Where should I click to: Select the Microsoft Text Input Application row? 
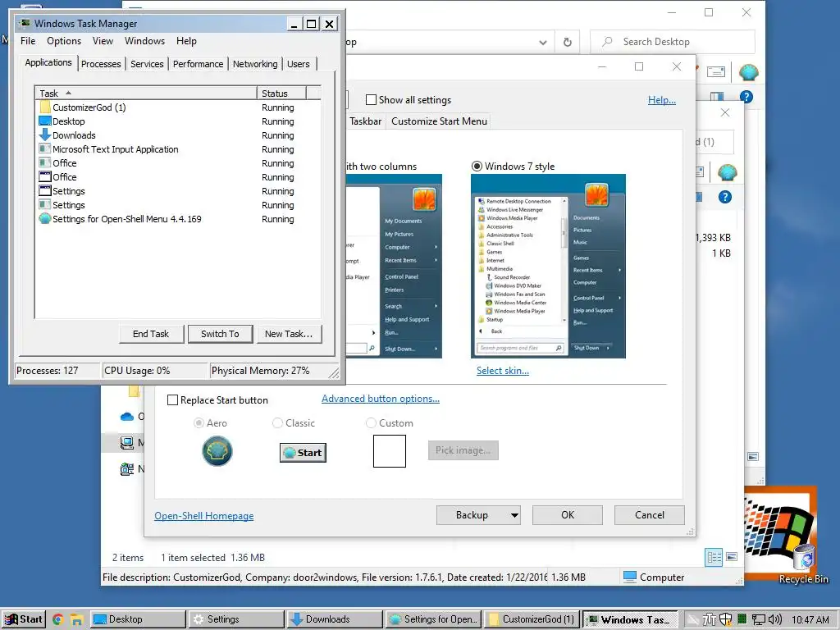pos(178,149)
